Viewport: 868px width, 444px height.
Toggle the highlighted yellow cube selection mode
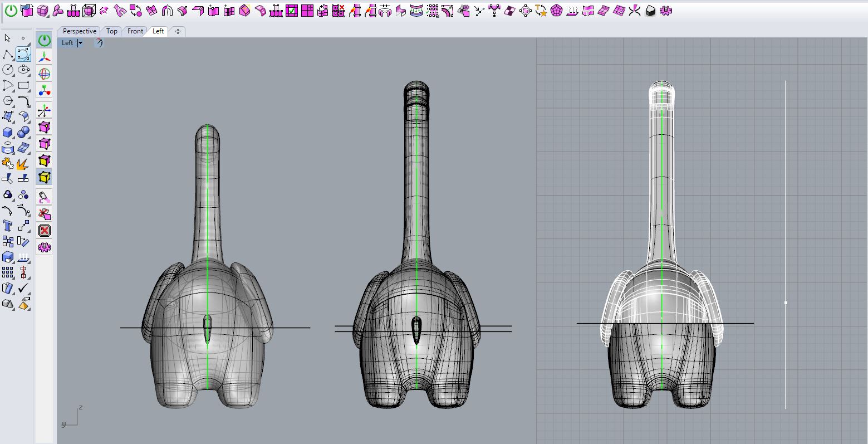[x=45, y=177]
